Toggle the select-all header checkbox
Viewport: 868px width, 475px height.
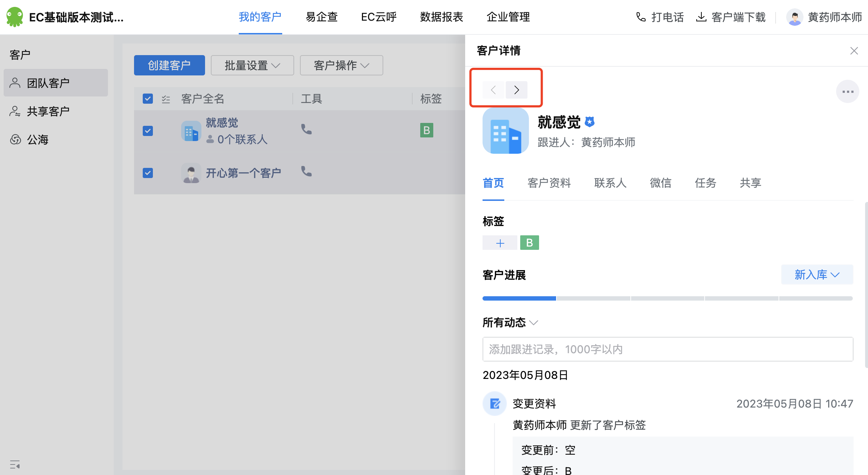[x=148, y=99]
